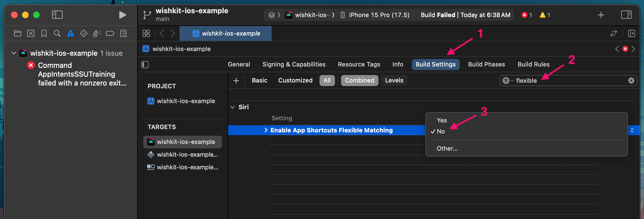This screenshot has height=219, width=644.
Task: Open Signing & Capabilities tab
Action: point(294,65)
